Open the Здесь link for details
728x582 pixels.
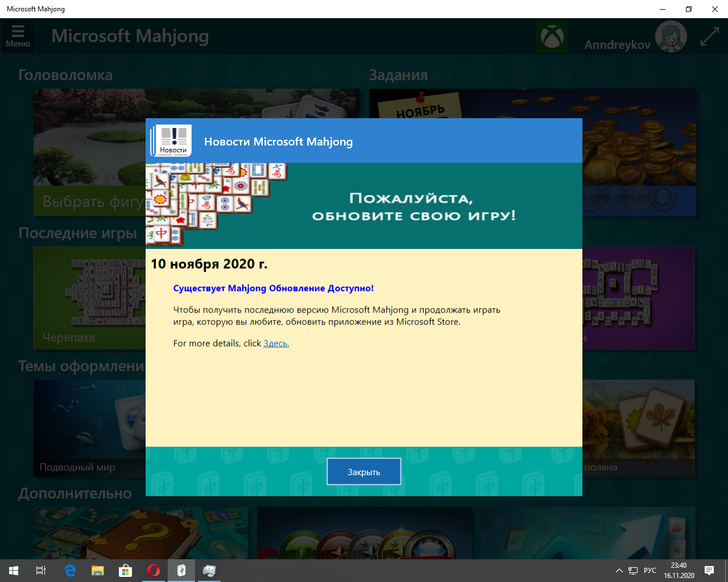(276, 343)
